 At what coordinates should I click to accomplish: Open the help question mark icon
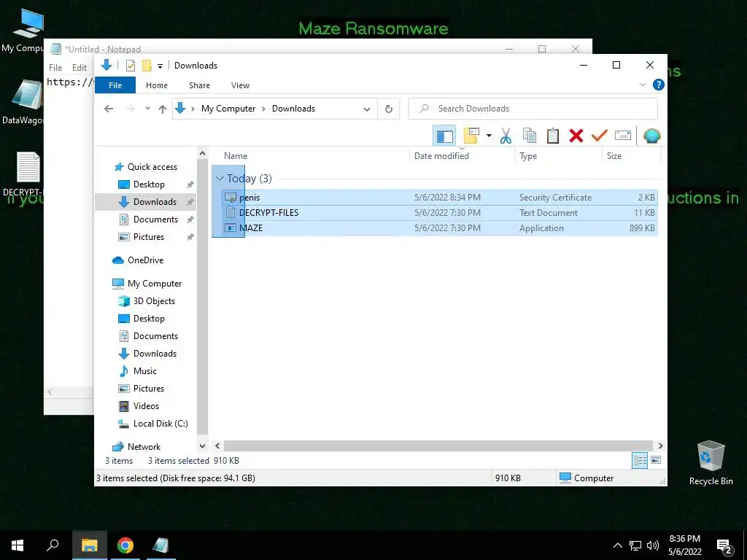[659, 85]
